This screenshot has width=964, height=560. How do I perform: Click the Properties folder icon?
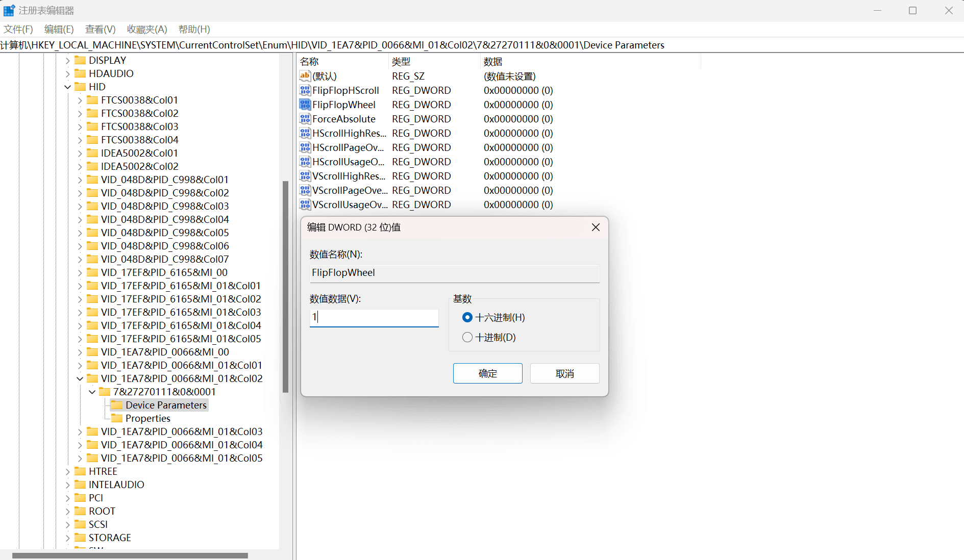click(117, 418)
